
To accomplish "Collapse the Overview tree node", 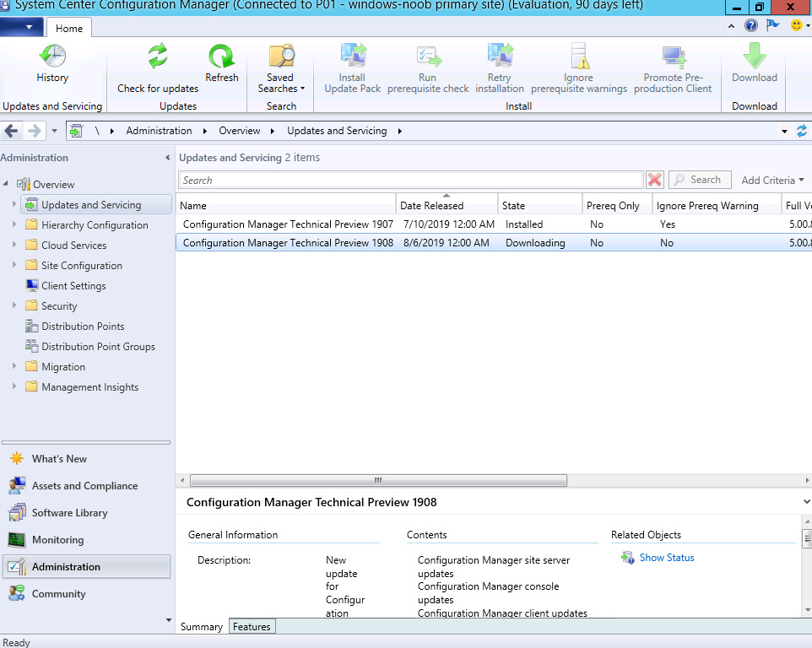I will [x=6, y=184].
